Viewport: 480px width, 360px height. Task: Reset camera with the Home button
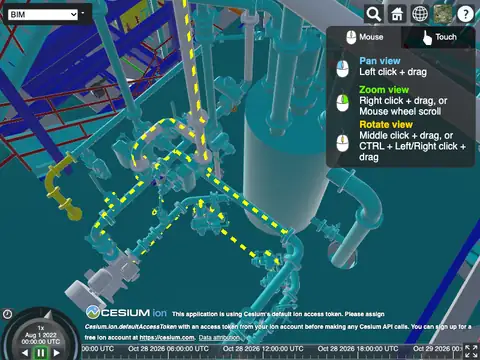click(397, 14)
